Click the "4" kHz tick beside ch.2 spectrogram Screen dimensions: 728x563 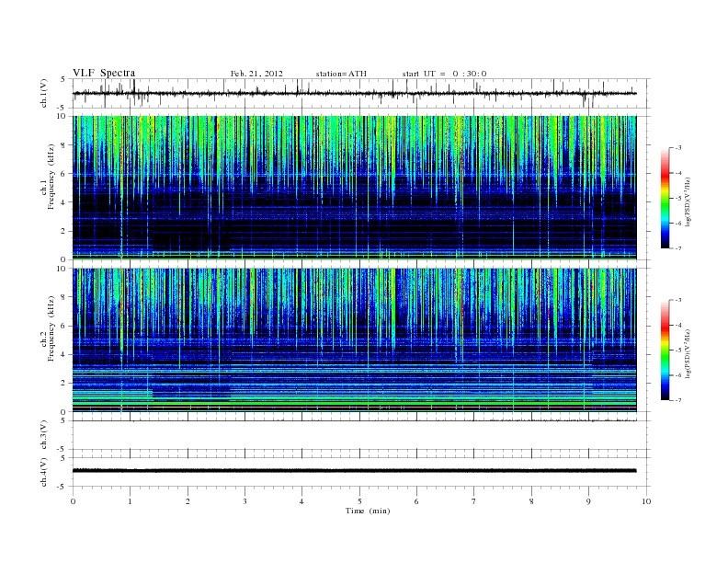pos(63,354)
